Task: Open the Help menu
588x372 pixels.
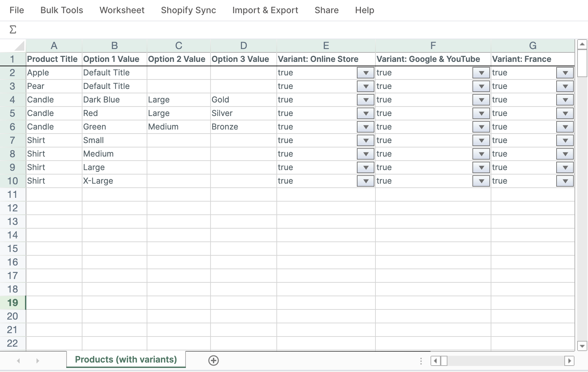Action: tap(365, 10)
